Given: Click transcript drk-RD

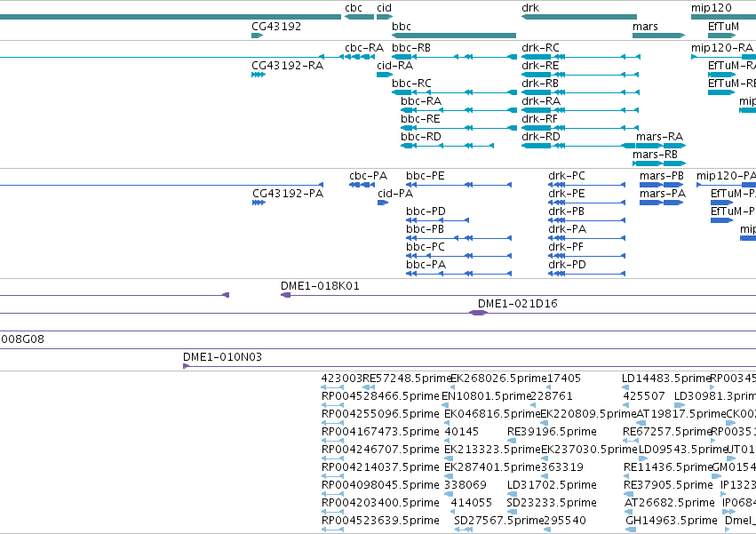Looking at the screenshot, I should point(578,146).
